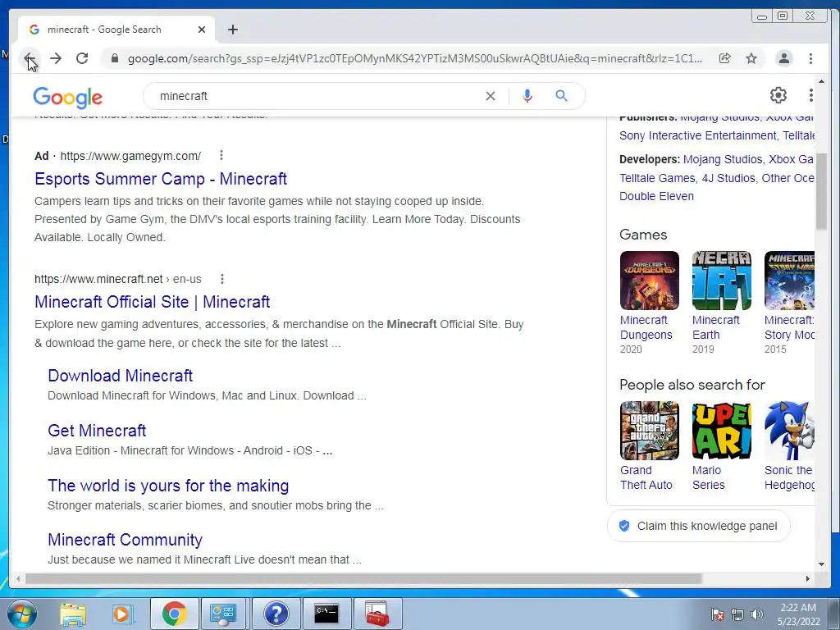The width and height of the screenshot is (840, 630).
Task: Go back with the browser back arrow
Action: (30, 58)
